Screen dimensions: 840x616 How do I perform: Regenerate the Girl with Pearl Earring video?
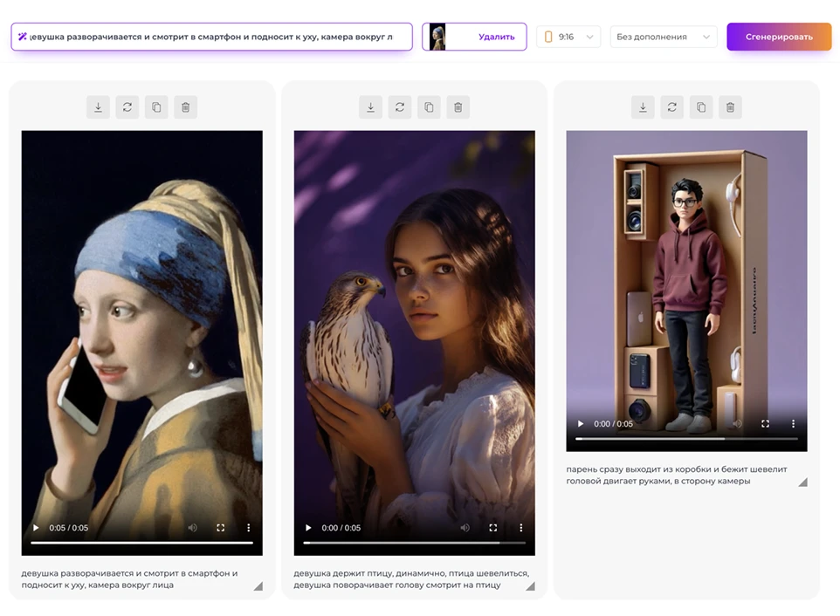127,107
